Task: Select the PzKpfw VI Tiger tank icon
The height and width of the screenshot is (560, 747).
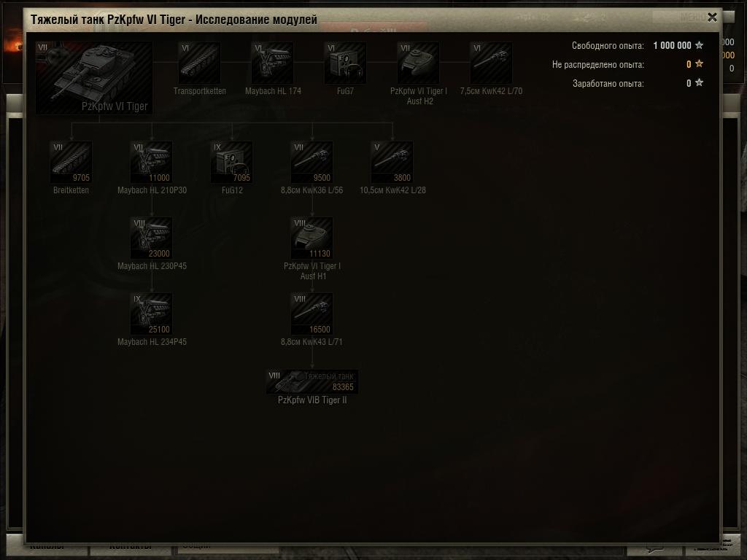Action: [x=94, y=78]
